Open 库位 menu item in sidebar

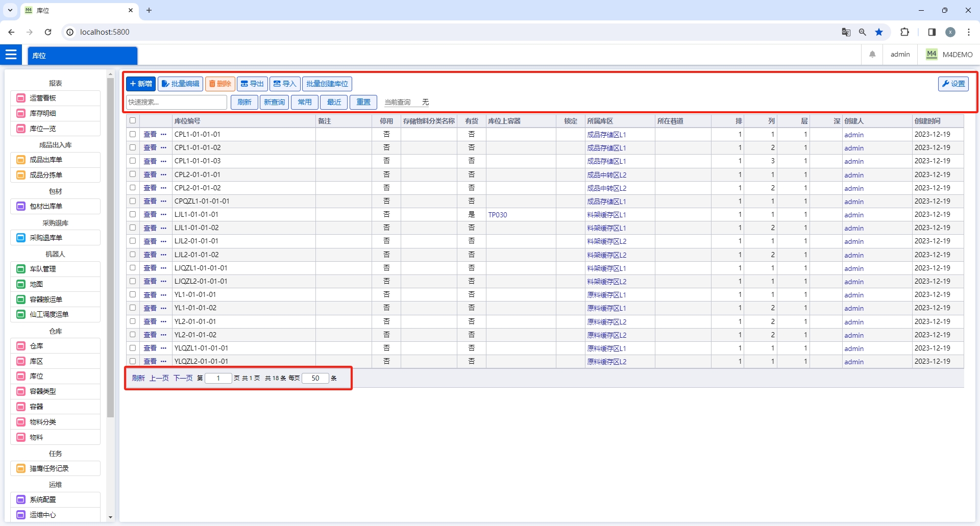tap(55, 376)
